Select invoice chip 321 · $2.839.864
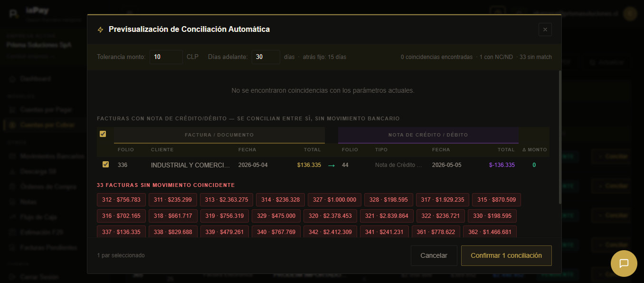Screen dimensions: 644x283 [387, 216]
